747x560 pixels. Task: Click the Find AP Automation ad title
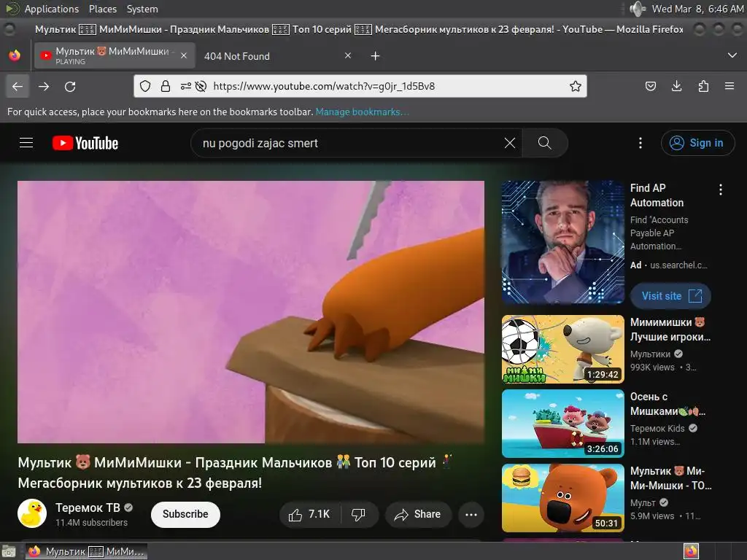coord(657,195)
